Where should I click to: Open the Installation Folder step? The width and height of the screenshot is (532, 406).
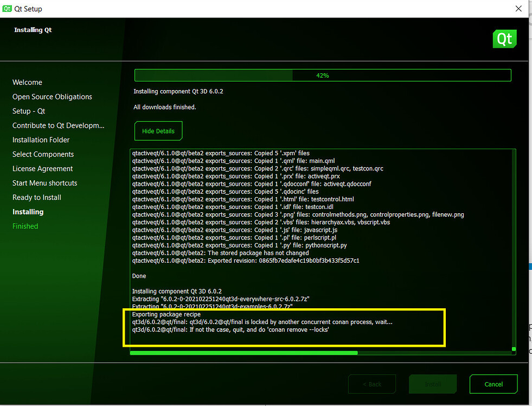click(x=41, y=139)
